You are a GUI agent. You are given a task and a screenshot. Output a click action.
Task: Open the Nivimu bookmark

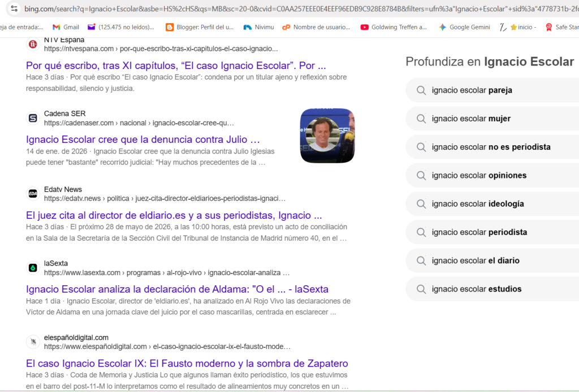259,27
